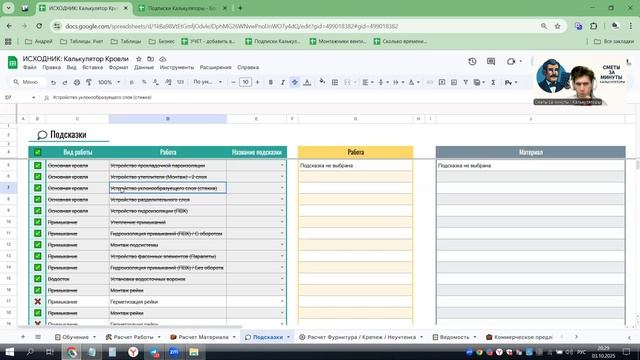Click the Insert comment toolbar icon

[x=442, y=82]
